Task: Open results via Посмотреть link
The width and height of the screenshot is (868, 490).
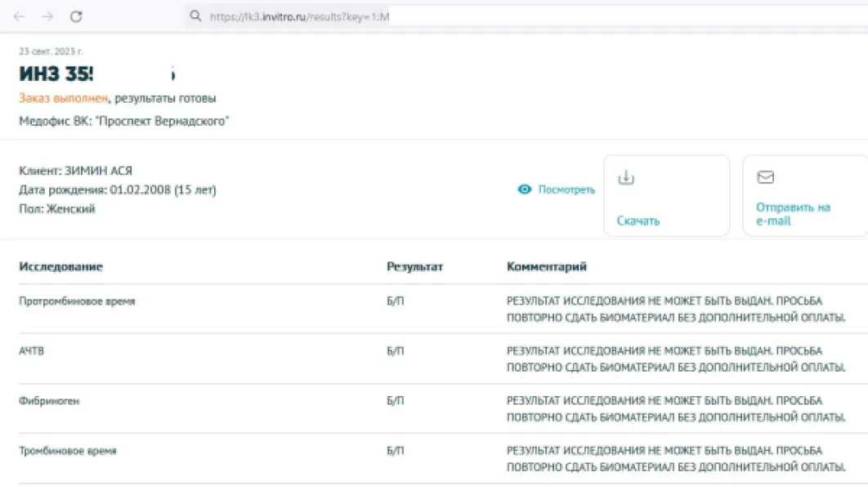Action: 566,189
